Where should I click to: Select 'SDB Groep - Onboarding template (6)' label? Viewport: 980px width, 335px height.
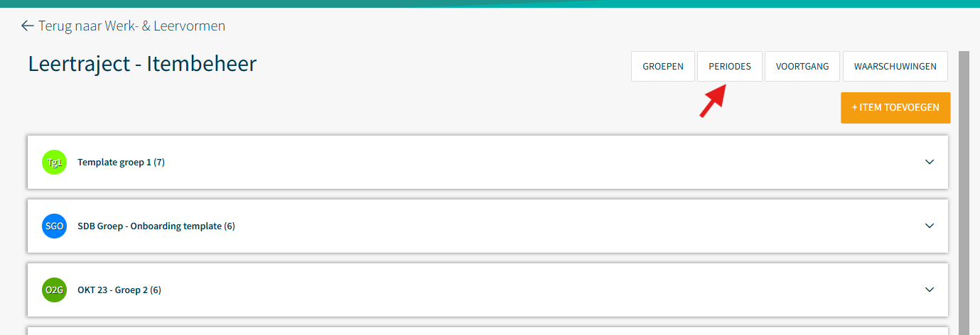pos(156,226)
